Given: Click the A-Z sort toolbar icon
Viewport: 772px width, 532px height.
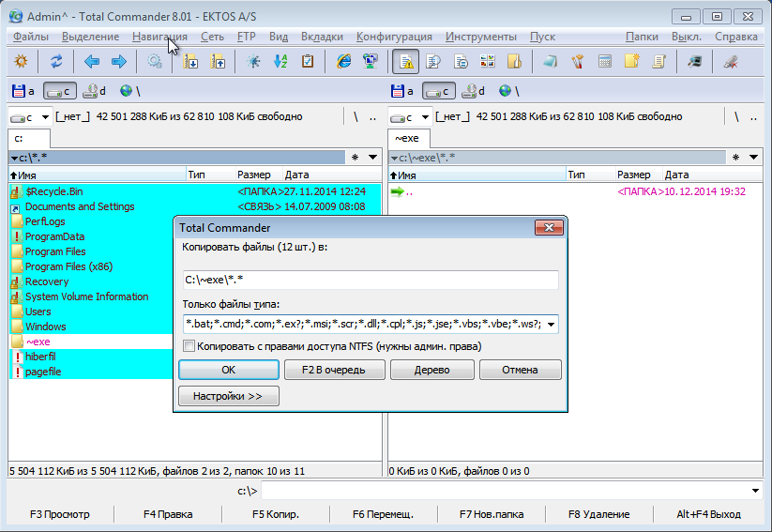Looking at the screenshot, I should tap(280, 62).
